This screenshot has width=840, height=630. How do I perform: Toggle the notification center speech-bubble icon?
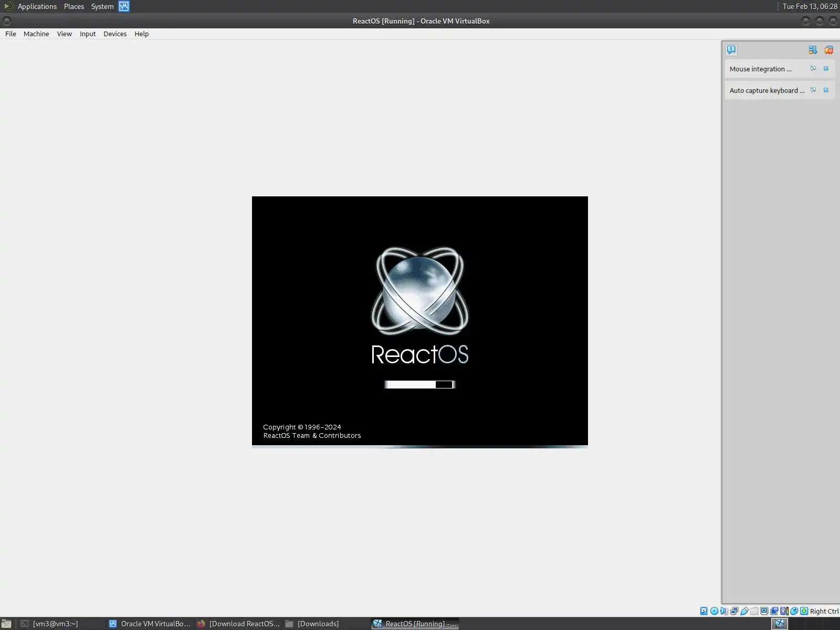[731, 50]
